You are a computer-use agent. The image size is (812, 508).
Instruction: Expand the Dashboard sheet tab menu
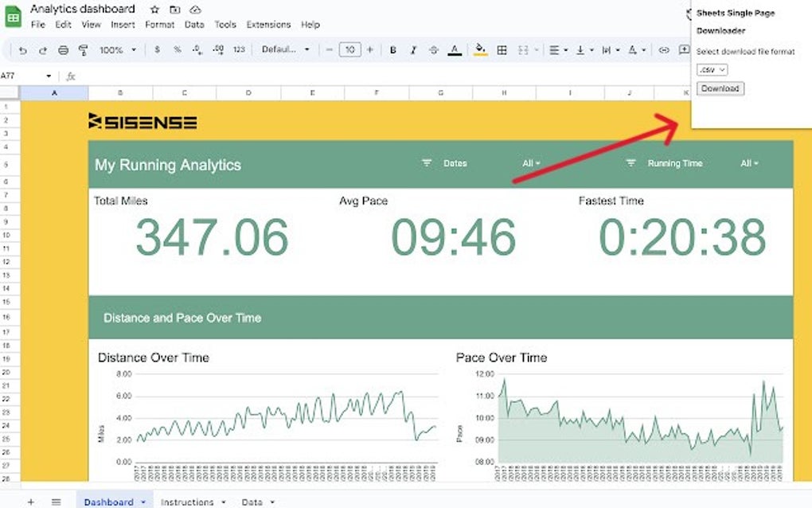[142, 502]
